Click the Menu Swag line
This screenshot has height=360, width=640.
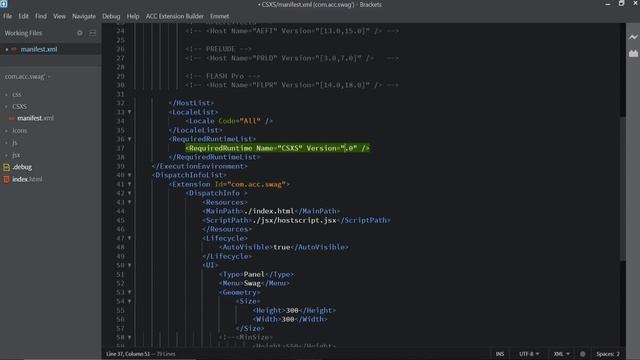[254, 283]
